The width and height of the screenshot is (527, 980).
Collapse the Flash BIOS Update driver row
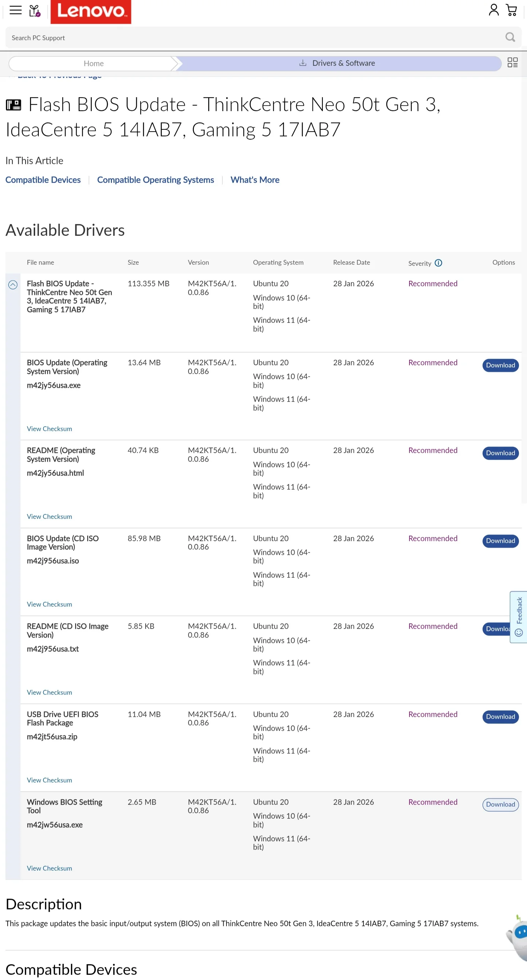coord(13,284)
